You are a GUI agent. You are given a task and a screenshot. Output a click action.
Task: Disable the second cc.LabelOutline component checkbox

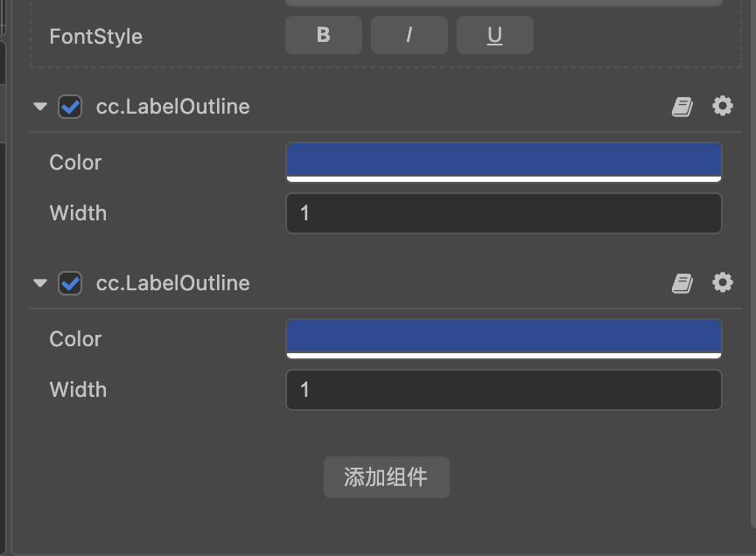coord(70,283)
